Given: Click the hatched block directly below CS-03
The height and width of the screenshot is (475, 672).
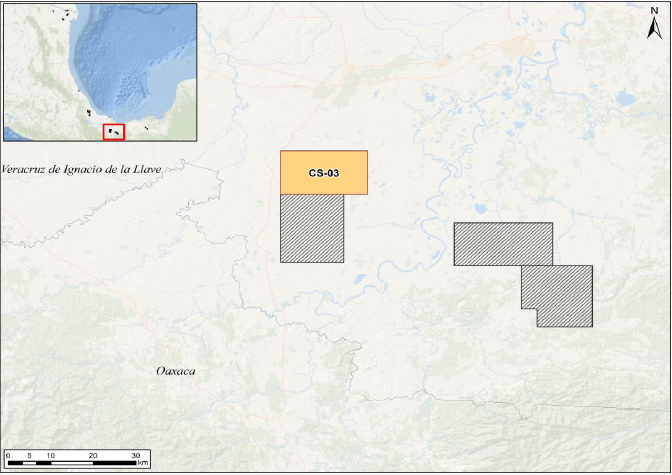Looking at the screenshot, I should (x=312, y=228).
